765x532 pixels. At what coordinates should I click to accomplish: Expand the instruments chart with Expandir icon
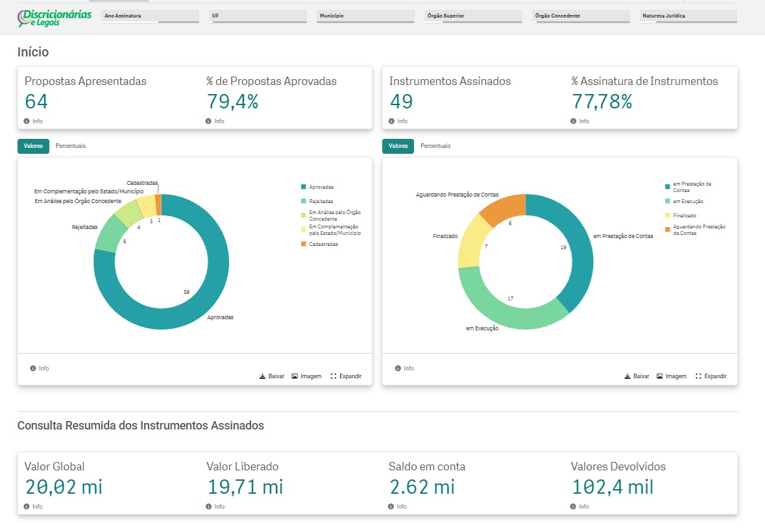point(699,376)
